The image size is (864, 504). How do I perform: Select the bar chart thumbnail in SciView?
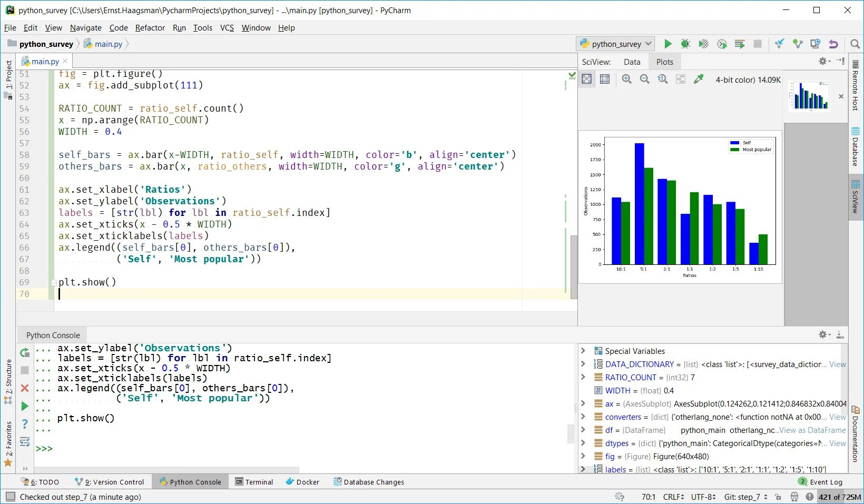[x=809, y=96]
